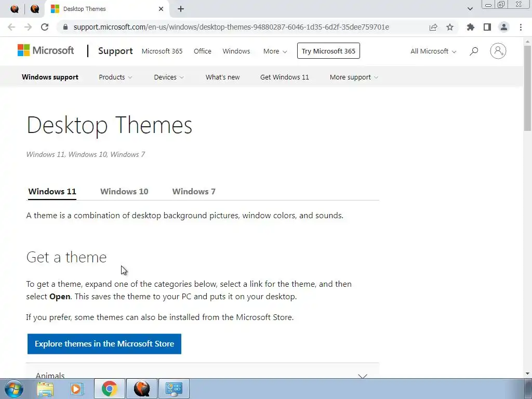The height and width of the screenshot is (399, 532).
Task: Select the Windows 7 tab
Action: tap(194, 192)
